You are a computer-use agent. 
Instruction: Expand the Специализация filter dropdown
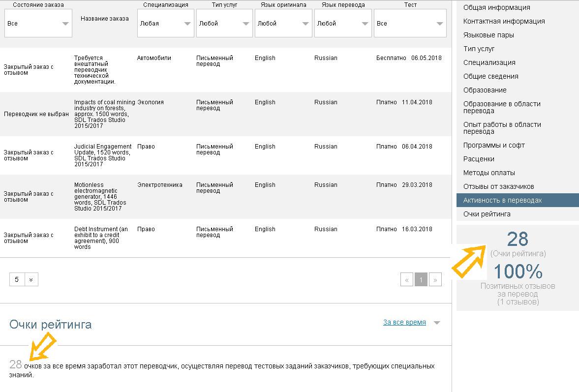click(x=165, y=23)
